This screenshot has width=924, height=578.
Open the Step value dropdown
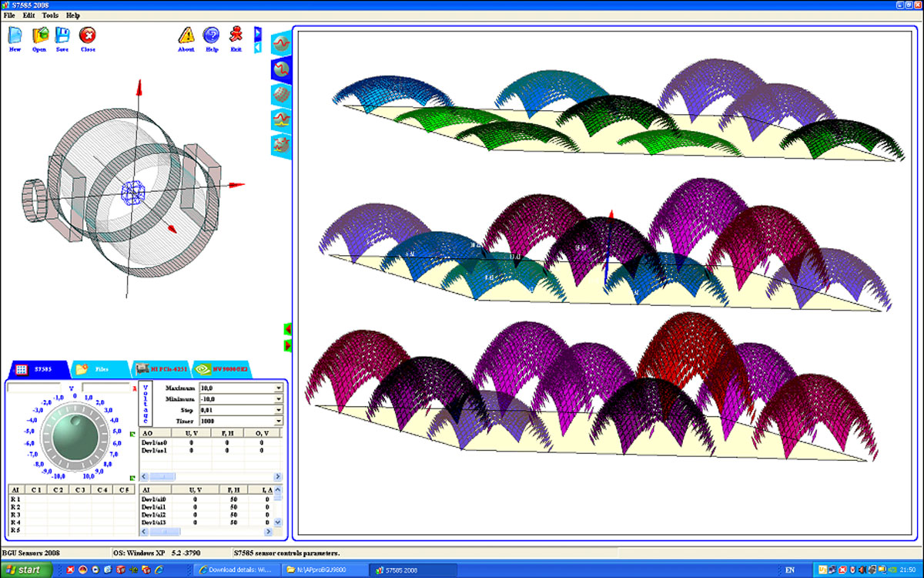(x=278, y=410)
